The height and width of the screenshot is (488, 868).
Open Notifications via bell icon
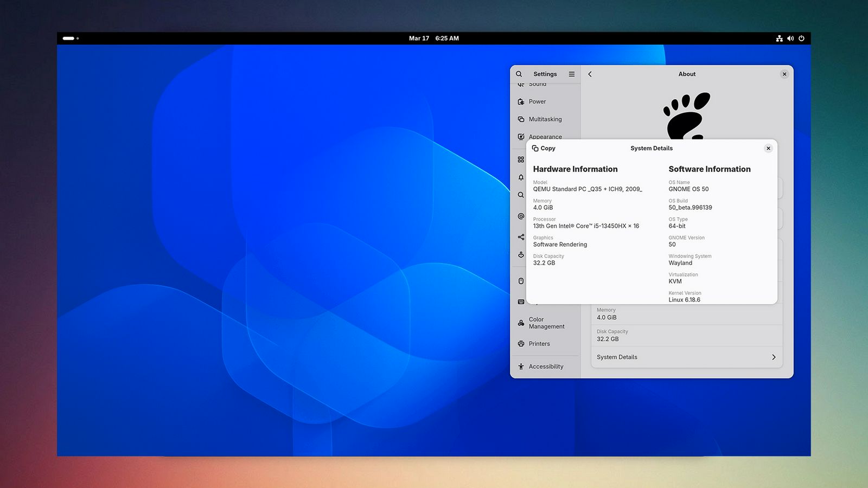(x=521, y=177)
